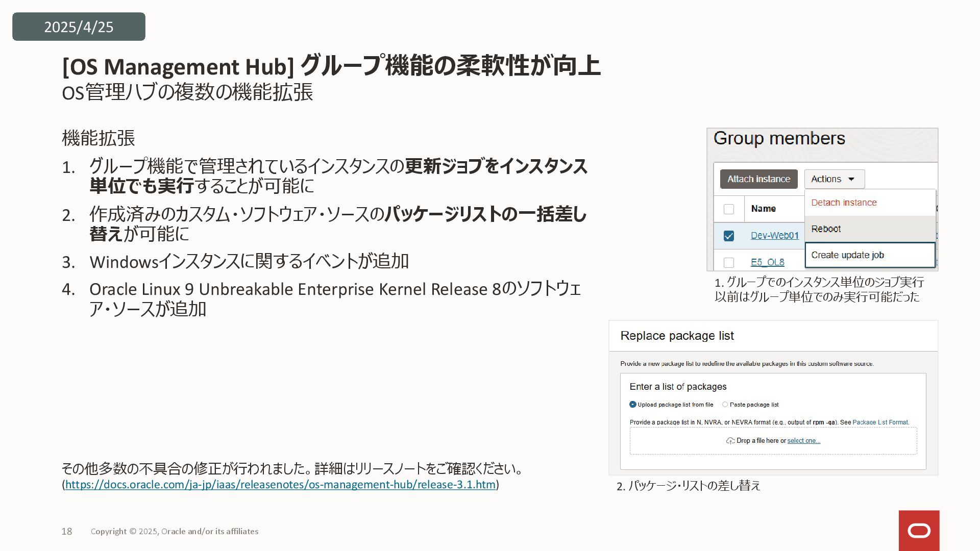This screenshot has width=980, height=551.
Task: Click the select one file link
Action: 803,441
